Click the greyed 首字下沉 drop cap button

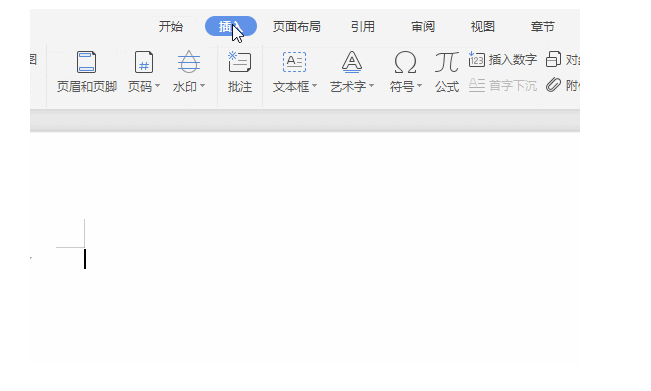[503, 86]
